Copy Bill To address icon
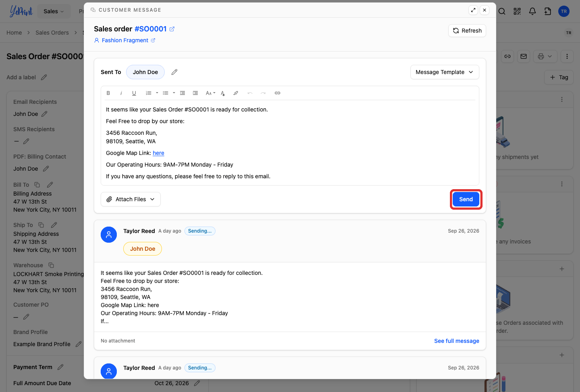 (37, 185)
